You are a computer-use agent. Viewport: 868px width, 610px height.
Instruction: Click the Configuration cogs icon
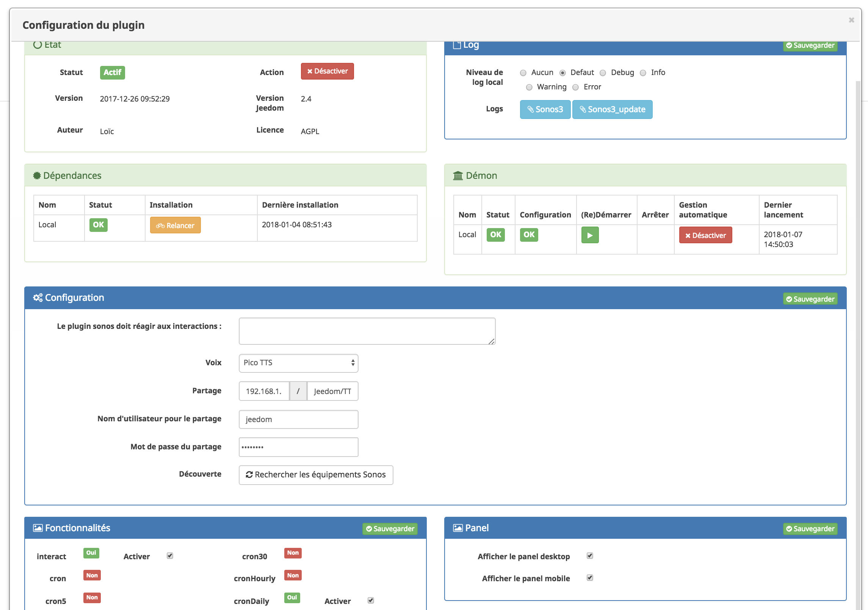38,298
